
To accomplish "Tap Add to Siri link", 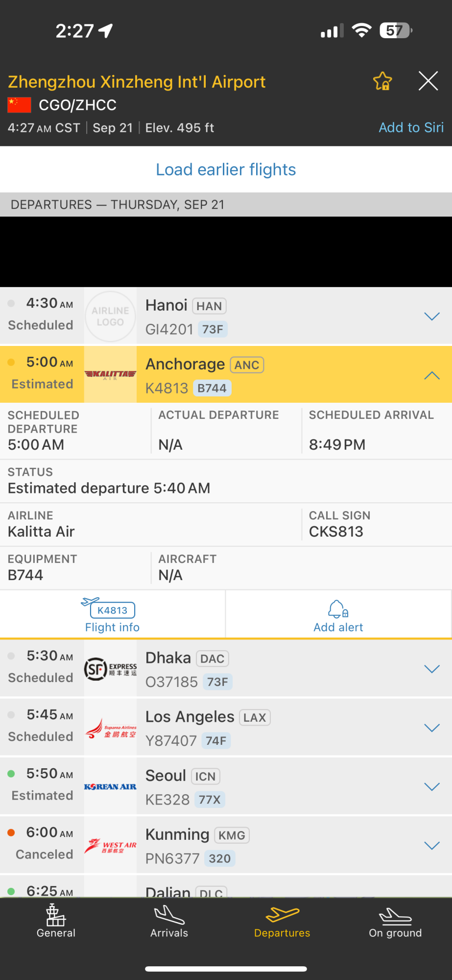I will [411, 127].
